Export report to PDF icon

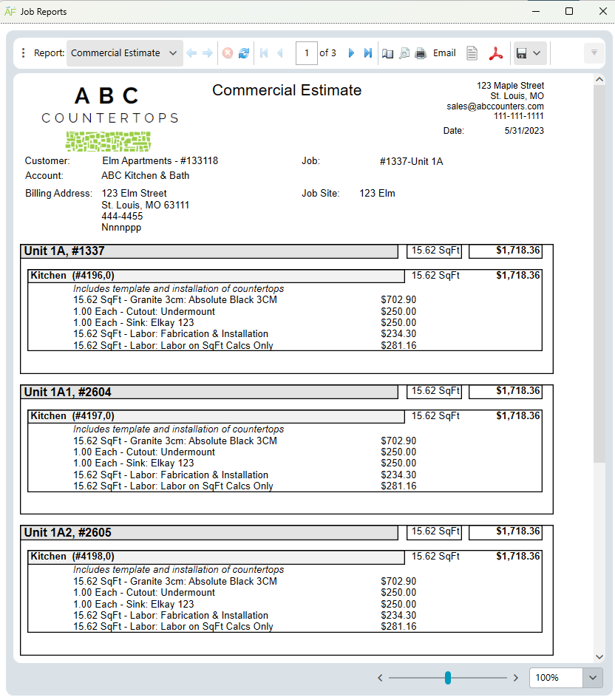point(495,53)
